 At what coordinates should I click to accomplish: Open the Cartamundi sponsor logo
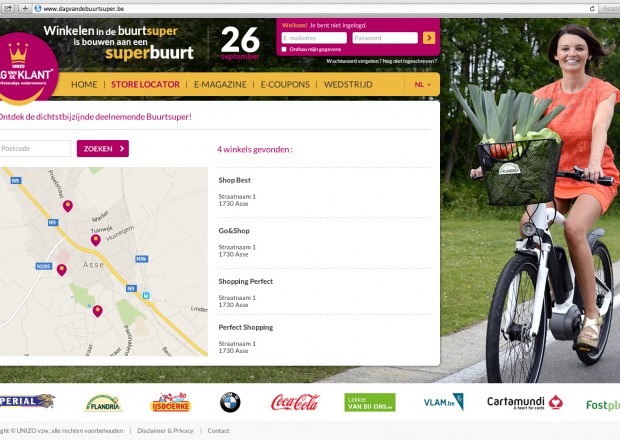coord(525,402)
